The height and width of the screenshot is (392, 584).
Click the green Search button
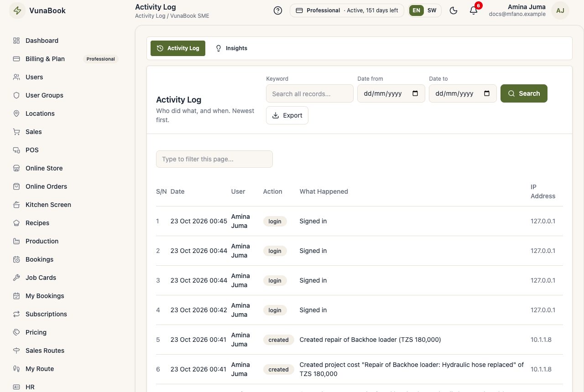[524, 93]
